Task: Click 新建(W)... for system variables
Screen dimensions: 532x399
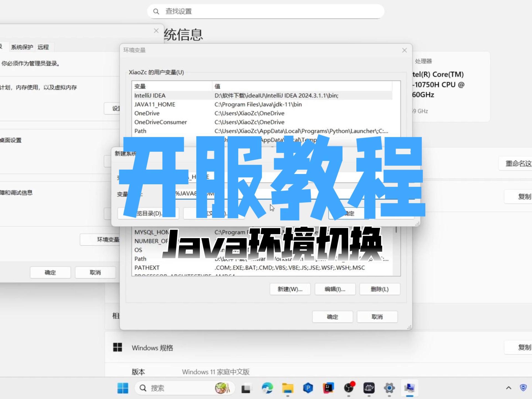Action: point(290,289)
